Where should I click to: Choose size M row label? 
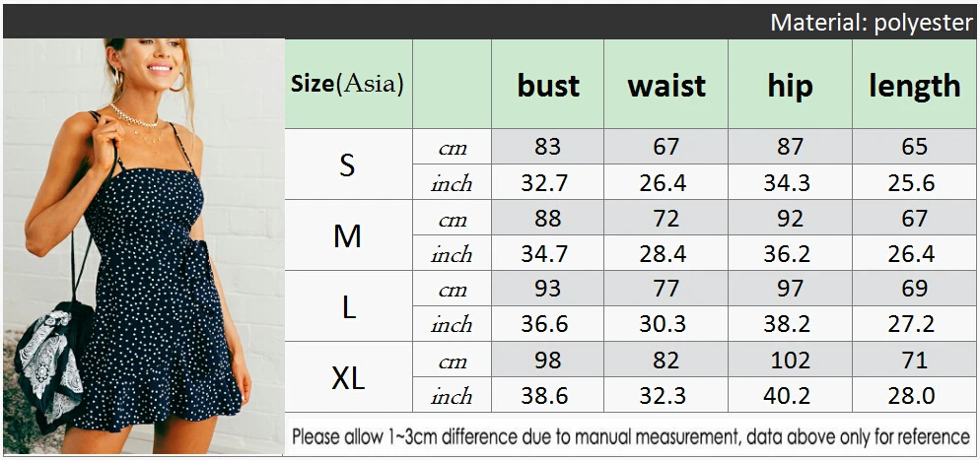348,235
